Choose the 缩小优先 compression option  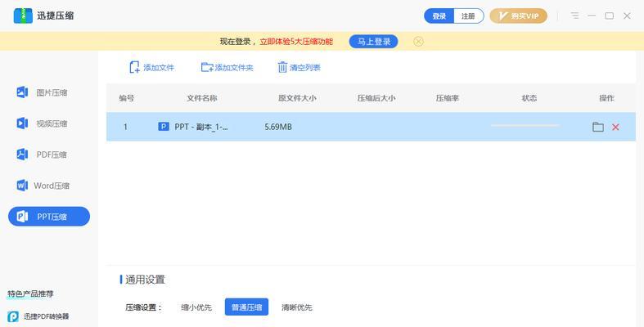point(196,307)
